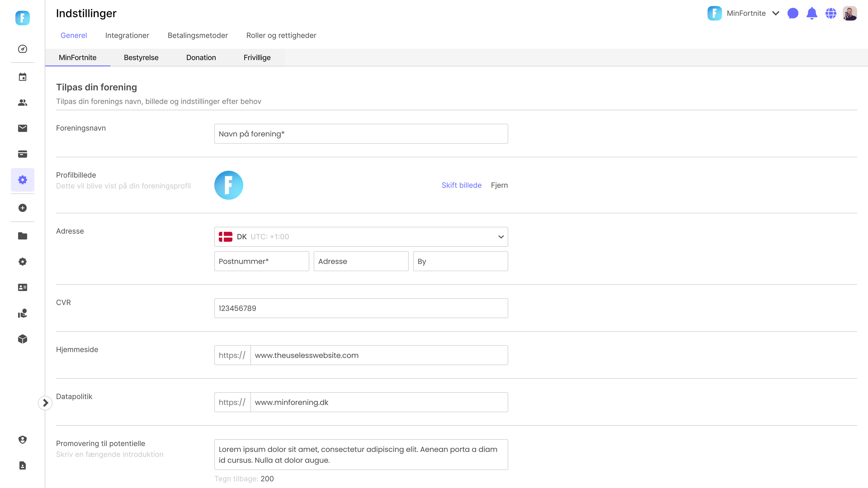Expand the sidebar with the arrow button
The width and height of the screenshot is (868, 488).
[x=45, y=403]
